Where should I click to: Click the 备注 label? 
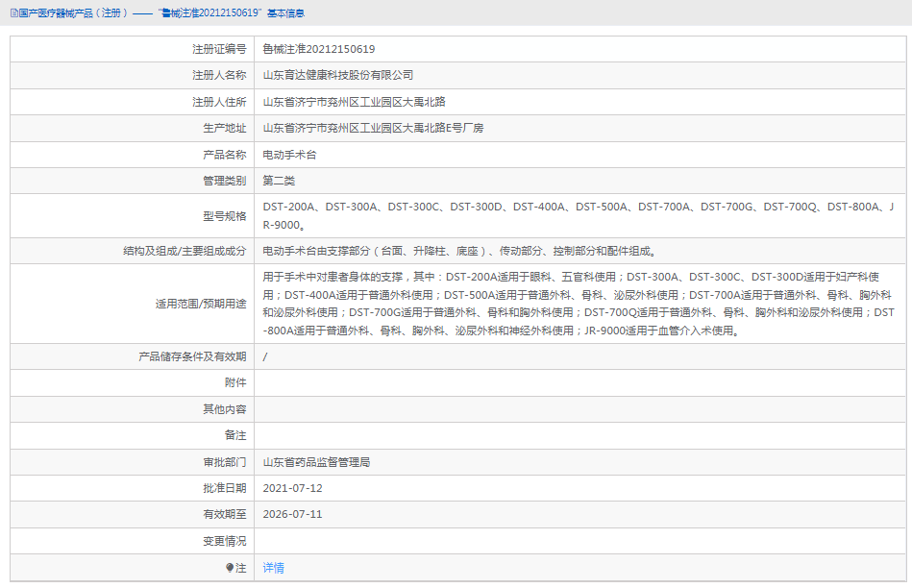click(x=235, y=435)
